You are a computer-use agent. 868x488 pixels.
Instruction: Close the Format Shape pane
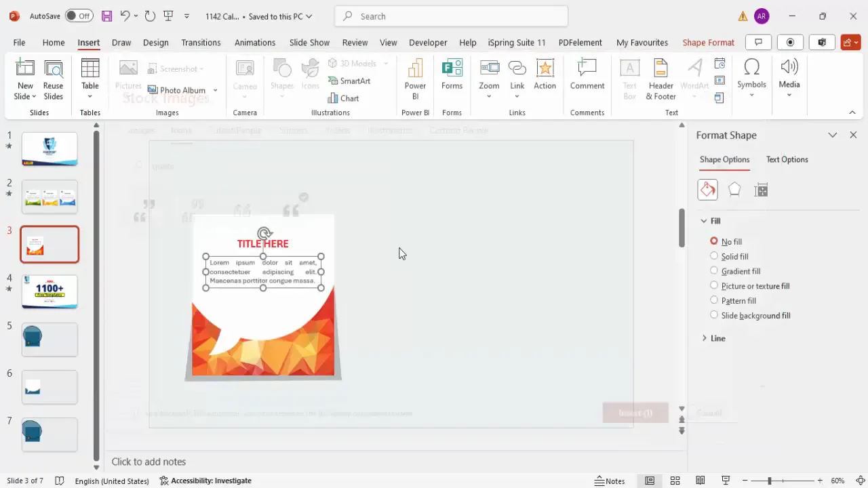[x=853, y=135]
